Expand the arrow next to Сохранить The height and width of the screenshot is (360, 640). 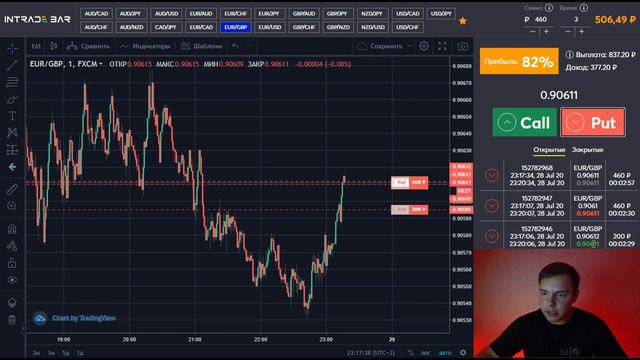pos(410,46)
